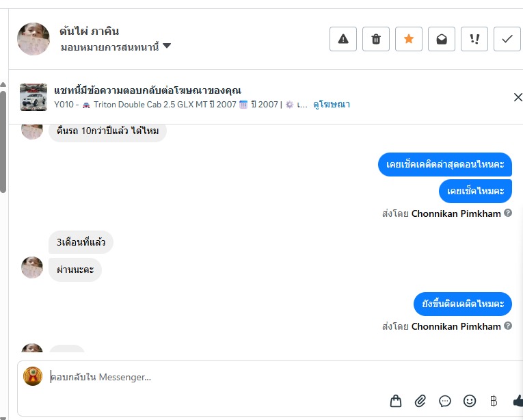The height and width of the screenshot is (420, 523).
Task: Click the ดูโฆษณา link
Action: pos(332,105)
